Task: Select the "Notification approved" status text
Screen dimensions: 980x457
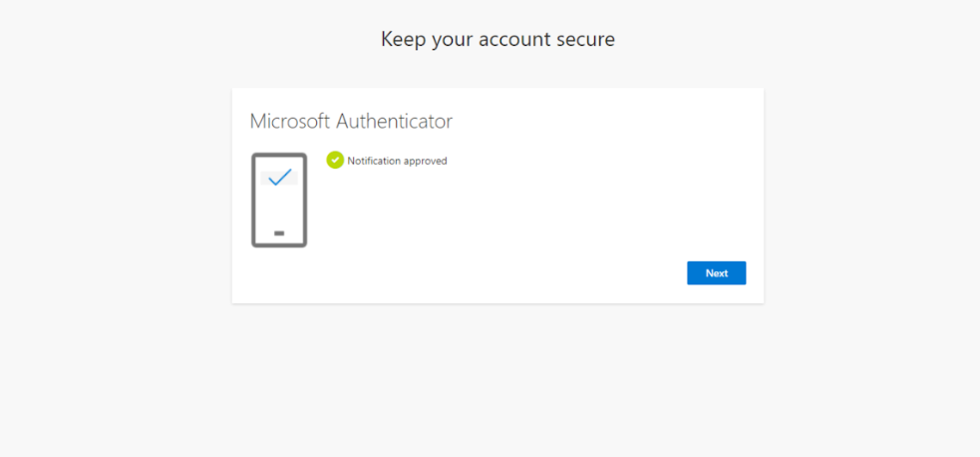Action: [x=397, y=161]
